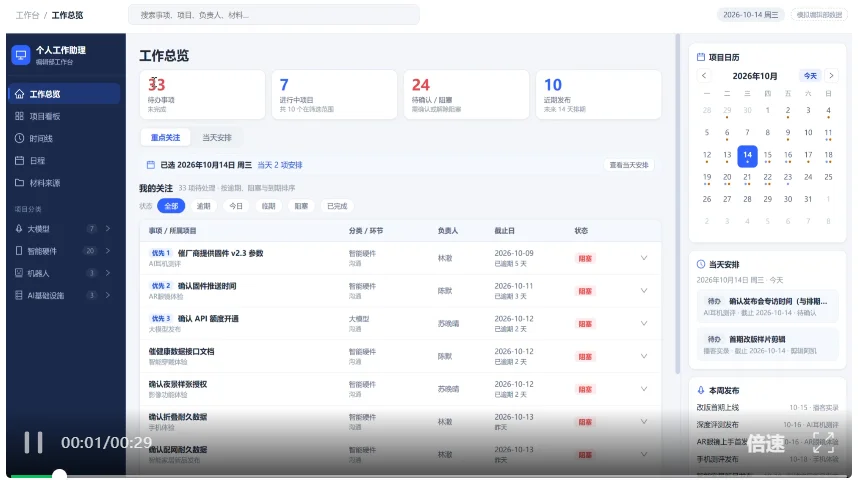Screen dimensions: 858x480
Task: Click the 负责人 column header
Action: (448, 231)
